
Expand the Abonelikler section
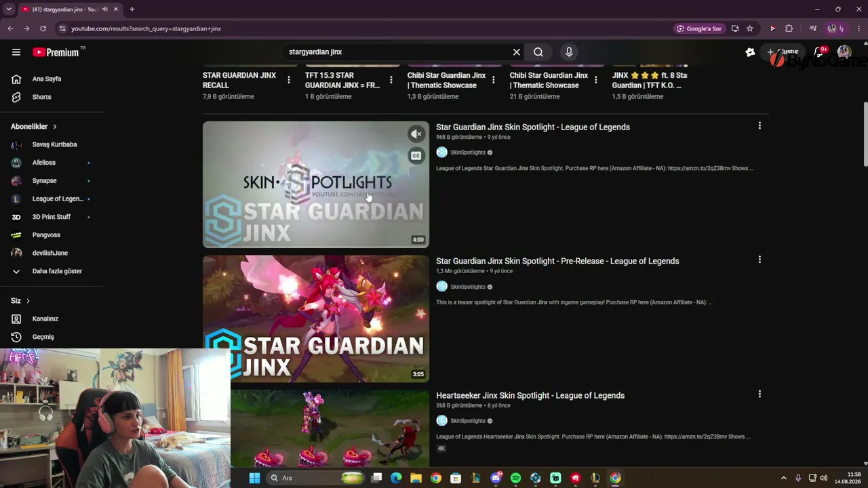pyautogui.click(x=34, y=127)
